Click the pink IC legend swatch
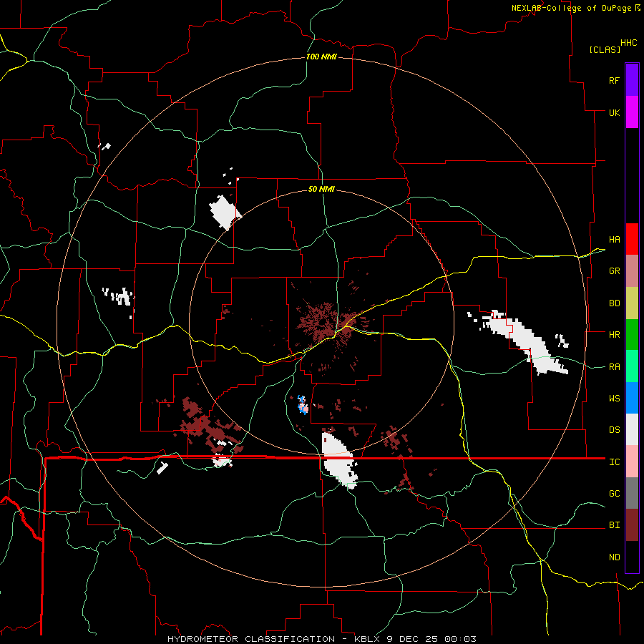644x644 pixels. [632, 462]
